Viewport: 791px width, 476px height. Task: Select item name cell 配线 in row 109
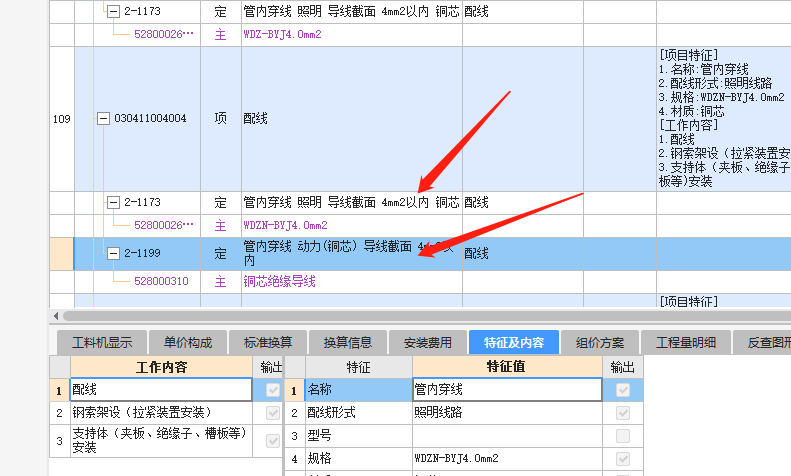352,119
